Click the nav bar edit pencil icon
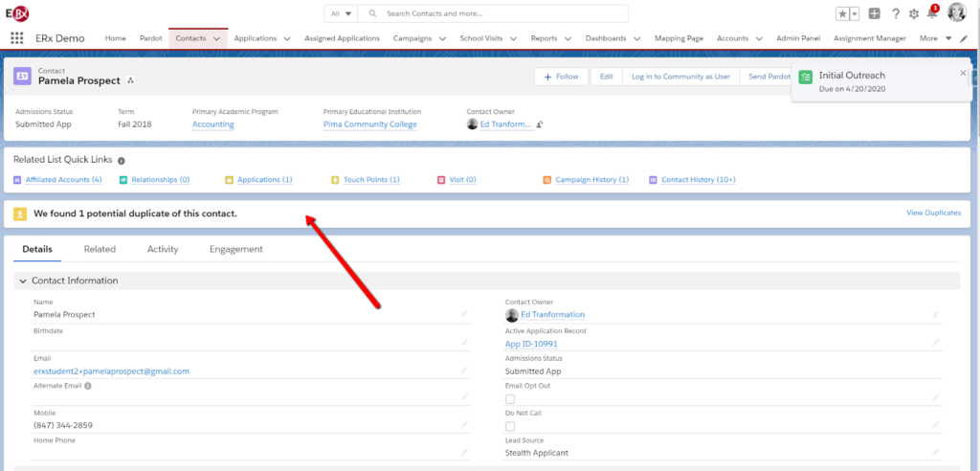Image resolution: width=980 pixels, height=471 pixels. [x=964, y=38]
